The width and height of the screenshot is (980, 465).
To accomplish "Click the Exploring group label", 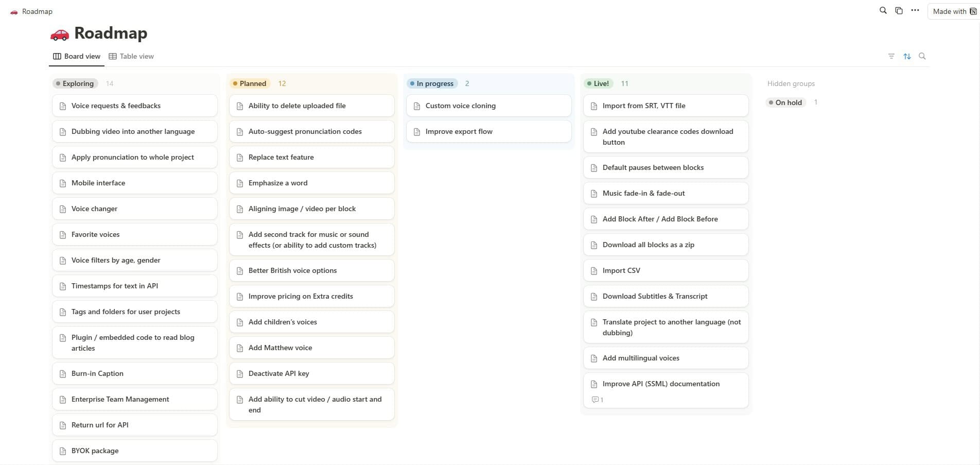I will point(75,83).
